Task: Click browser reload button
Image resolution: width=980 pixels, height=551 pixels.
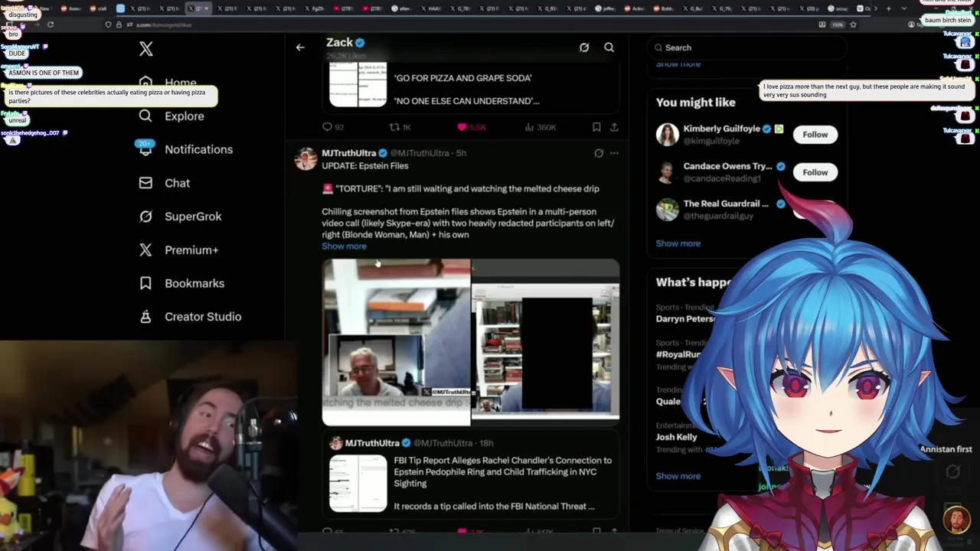Action: [51, 24]
